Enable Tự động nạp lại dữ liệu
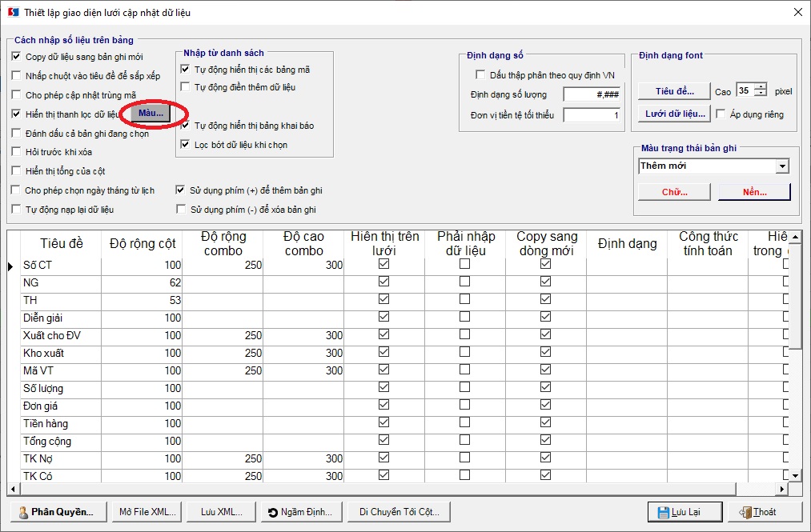This screenshot has width=811, height=532. click(17, 209)
